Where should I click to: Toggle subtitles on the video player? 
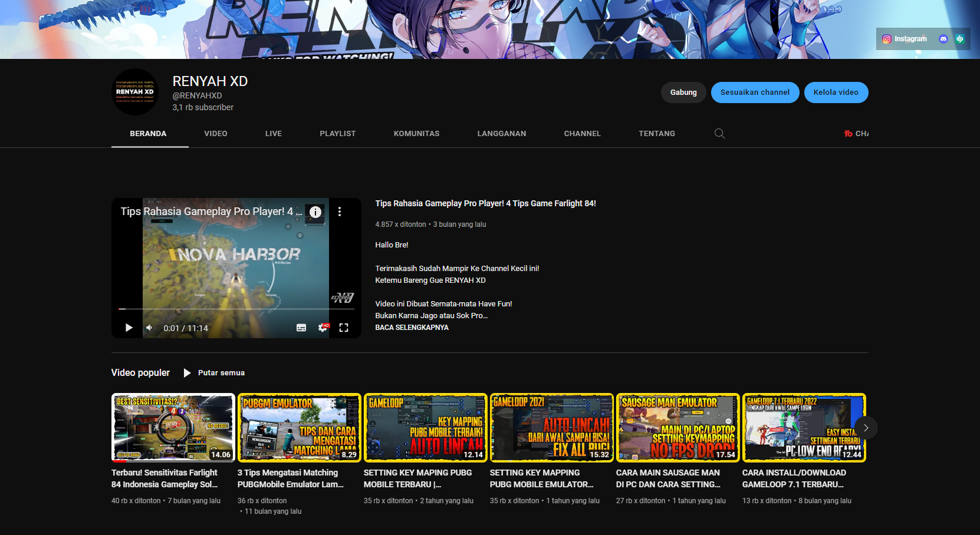tap(301, 328)
